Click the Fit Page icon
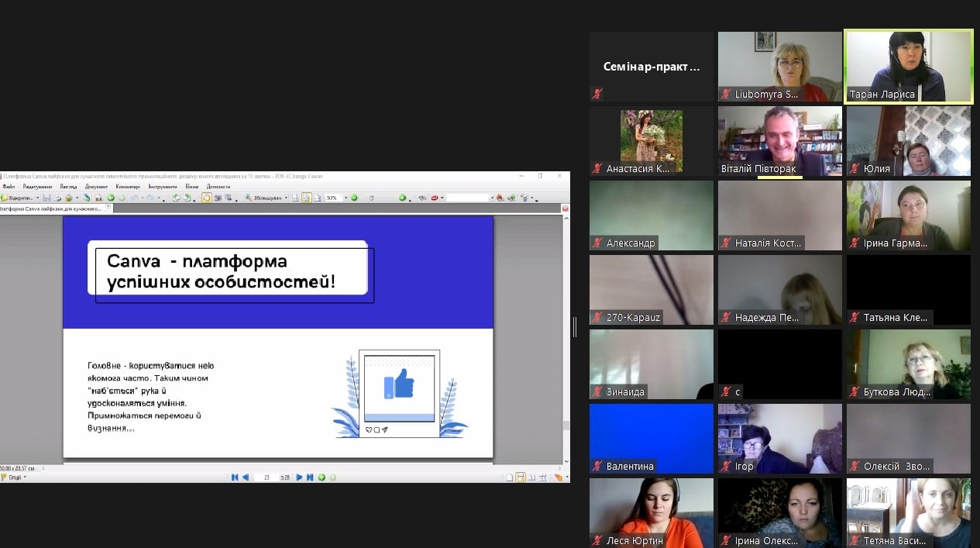Viewport: 980px width, 548px height. tap(307, 198)
